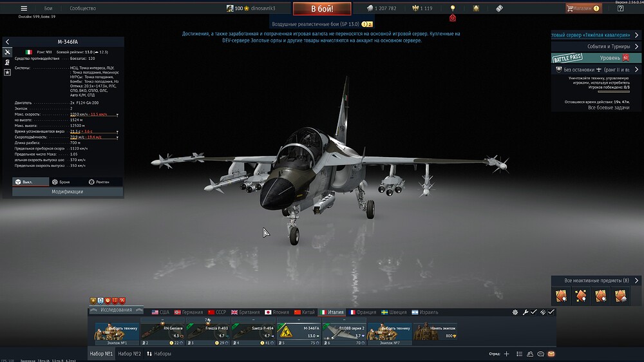This screenshot has height=362, width=644.
Task: Switch to Броня armor view
Action: pyautogui.click(x=61, y=182)
